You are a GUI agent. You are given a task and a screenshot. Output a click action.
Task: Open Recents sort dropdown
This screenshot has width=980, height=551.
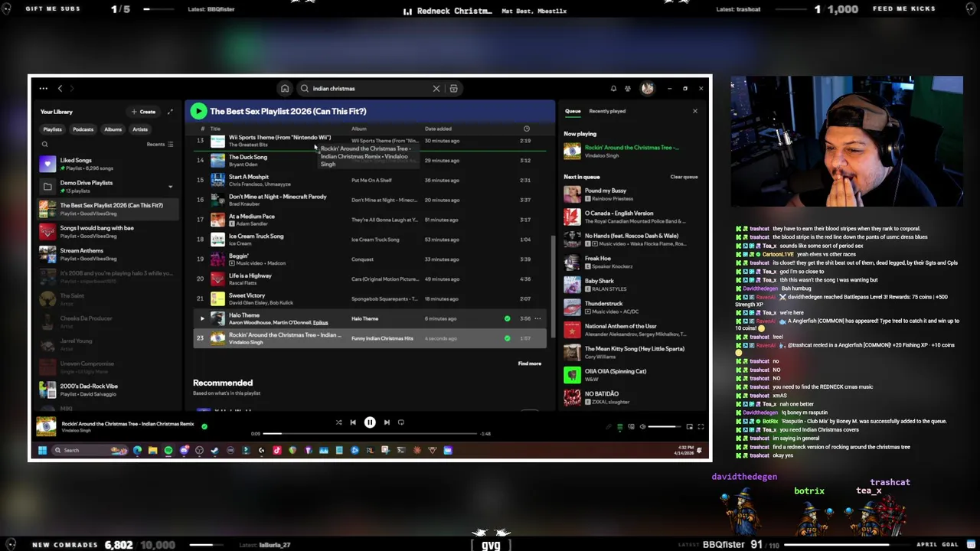pos(159,145)
